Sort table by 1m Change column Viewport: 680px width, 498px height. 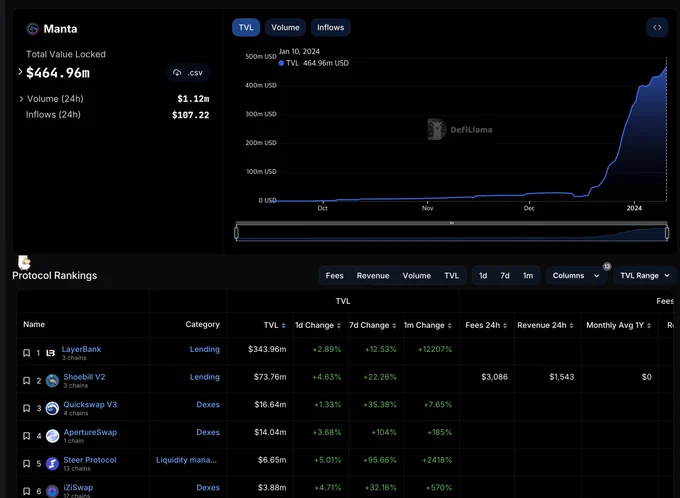coord(450,325)
